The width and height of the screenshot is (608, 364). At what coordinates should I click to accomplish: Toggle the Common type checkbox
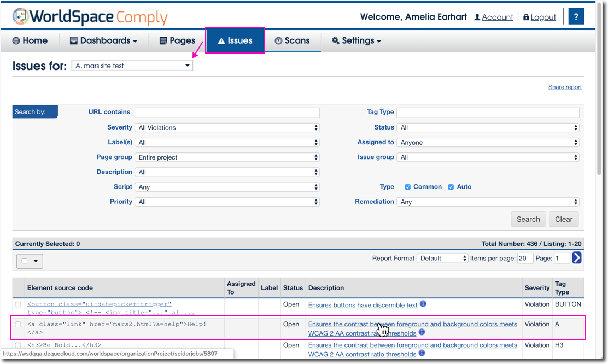(407, 187)
